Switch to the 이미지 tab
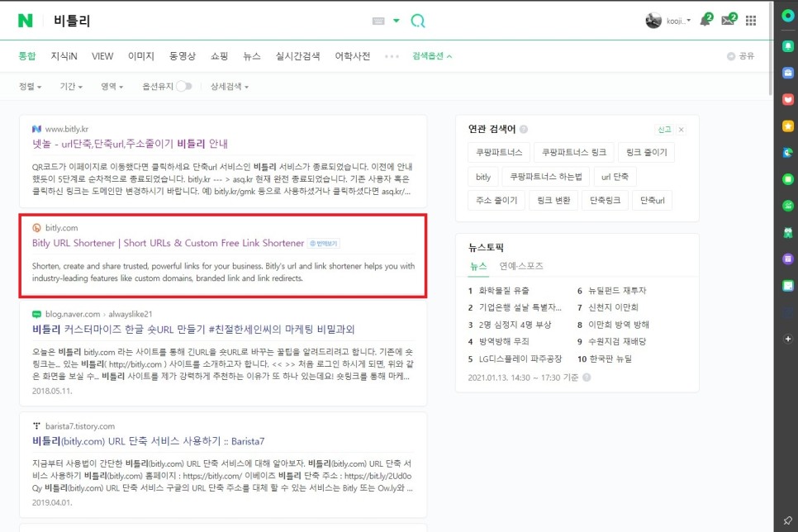Screen dimensions: 798x532 point(141,56)
